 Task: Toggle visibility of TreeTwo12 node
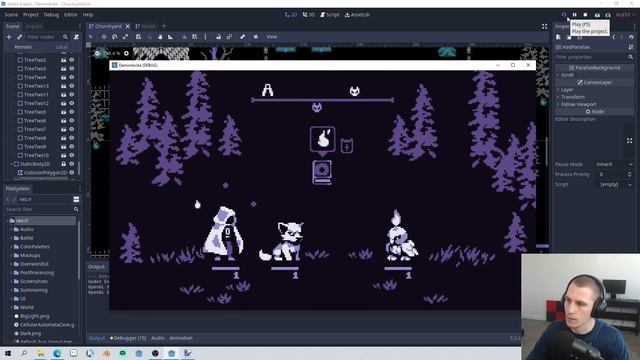pos(72,103)
